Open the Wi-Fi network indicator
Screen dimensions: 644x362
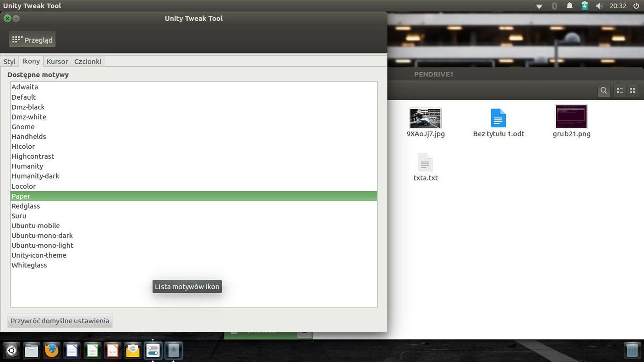539,6
